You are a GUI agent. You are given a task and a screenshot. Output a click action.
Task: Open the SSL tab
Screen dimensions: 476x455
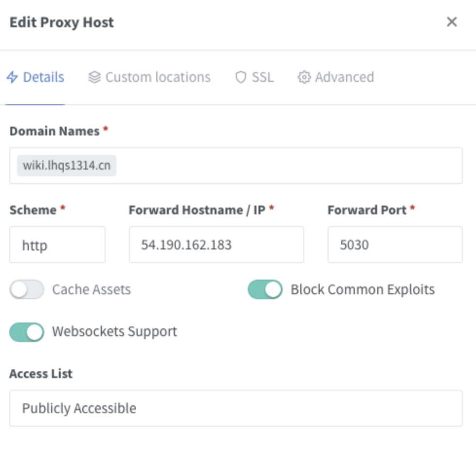point(262,77)
